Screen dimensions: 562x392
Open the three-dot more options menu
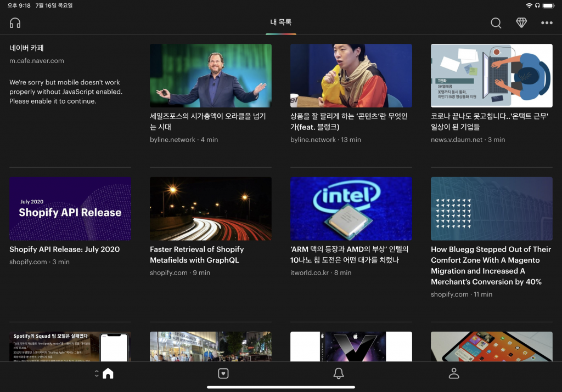click(547, 23)
